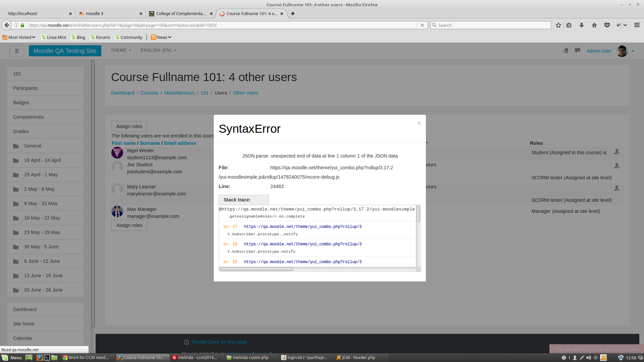The width and height of the screenshot is (644, 362).
Task: Click stack trace horizontal scrollbar
Action: (256, 269)
